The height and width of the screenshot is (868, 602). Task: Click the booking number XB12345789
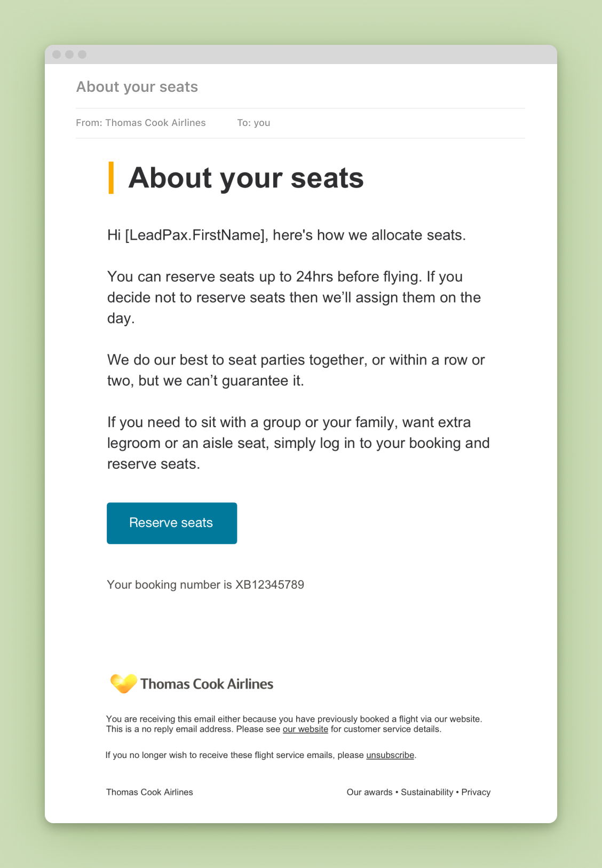tap(270, 585)
